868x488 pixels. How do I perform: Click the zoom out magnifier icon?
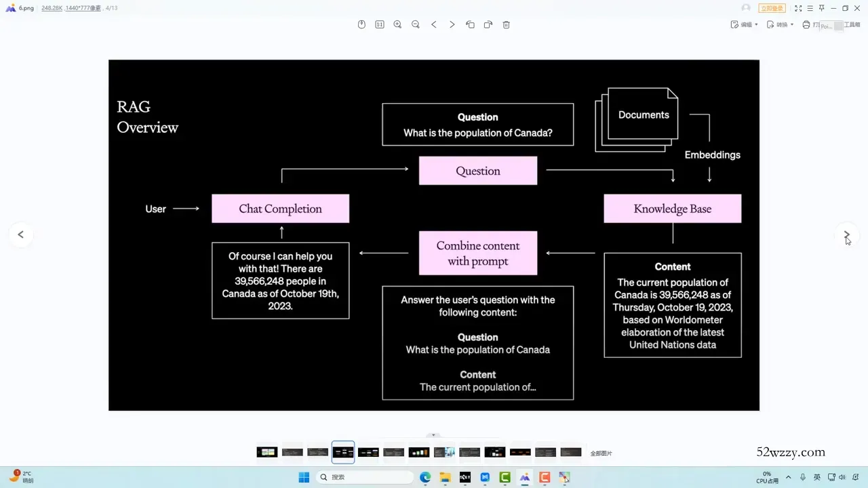[x=416, y=24]
